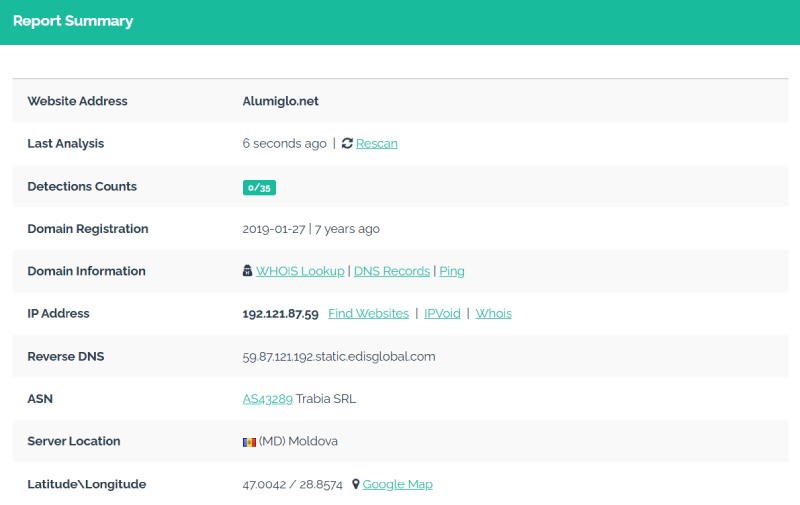Click the (MD) Moldova location text

point(298,441)
